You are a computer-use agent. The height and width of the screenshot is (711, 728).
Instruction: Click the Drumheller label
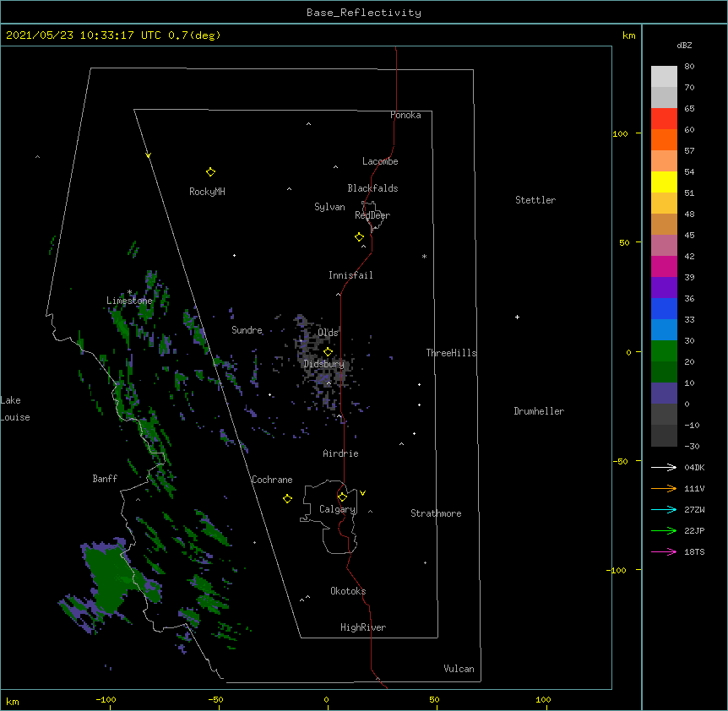539,411
